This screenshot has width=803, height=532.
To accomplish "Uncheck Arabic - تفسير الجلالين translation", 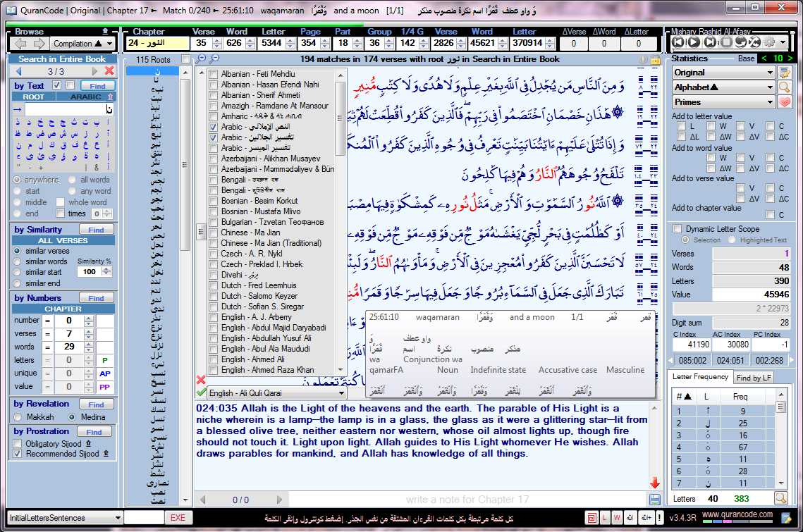I will (213, 137).
